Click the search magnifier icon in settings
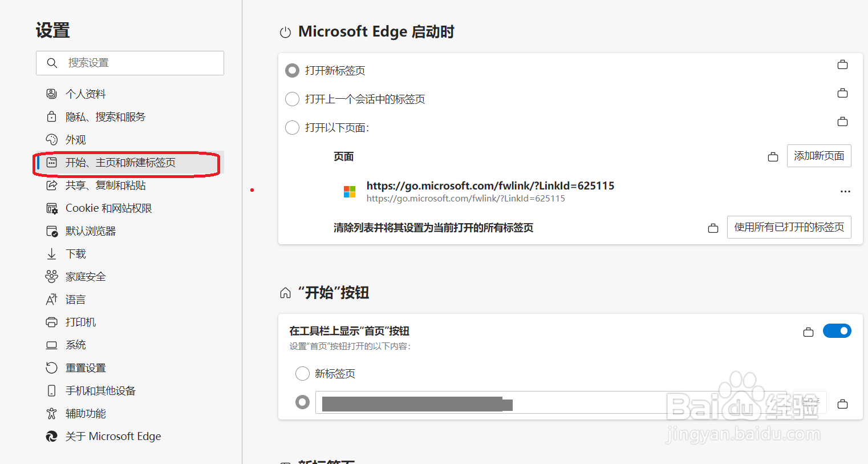Image resolution: width=868 pixels, height=464 pixels. click(52, 63)
